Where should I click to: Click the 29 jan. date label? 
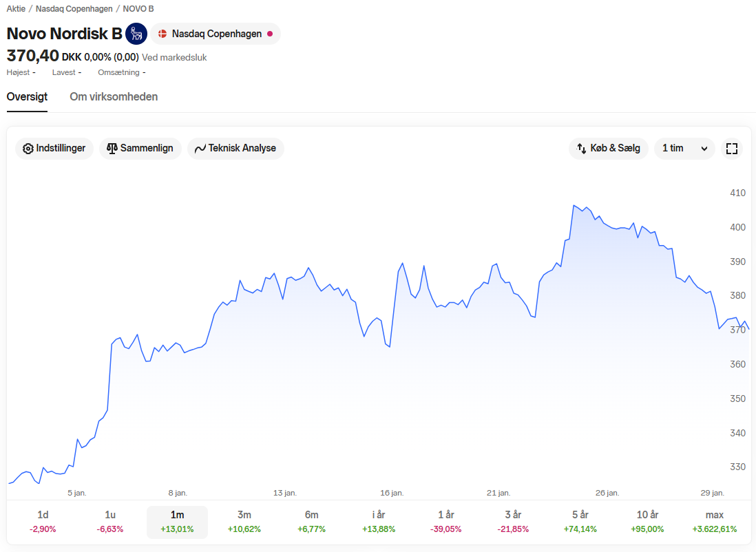click(x=713, y=493)
